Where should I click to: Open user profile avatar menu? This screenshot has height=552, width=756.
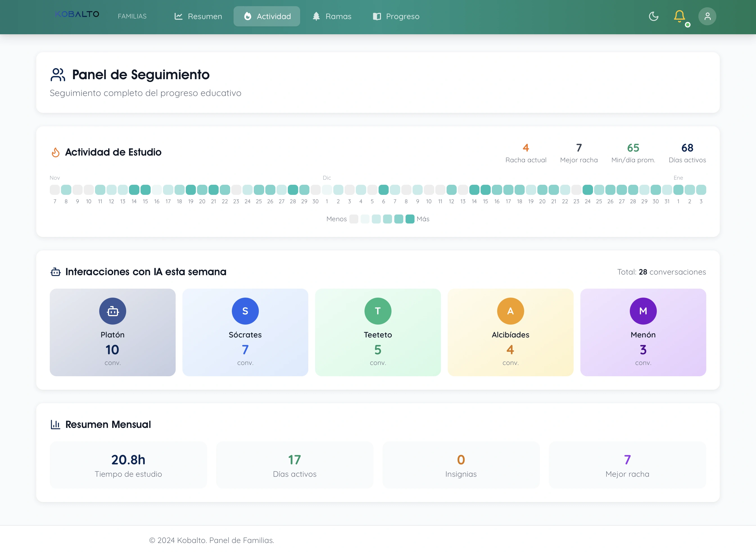point(707,16)
